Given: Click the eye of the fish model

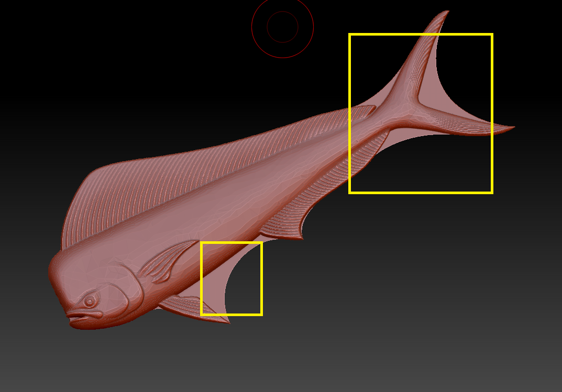Looking at the screenshot, I should click(x=89, y=301).
